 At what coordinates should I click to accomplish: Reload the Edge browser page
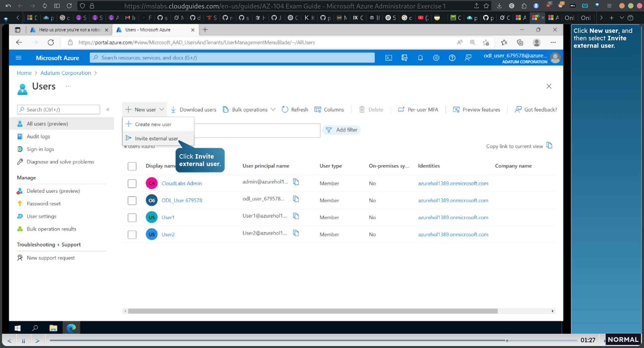51,42
